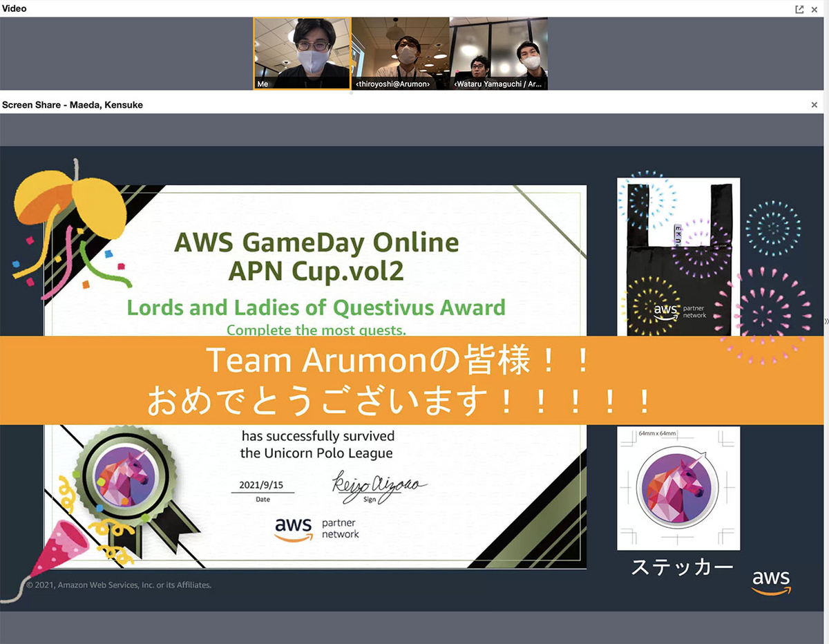This screenshot has height=644, width=829.
Task: Close the Screen Share panel
Action: [x=814, y=105]
